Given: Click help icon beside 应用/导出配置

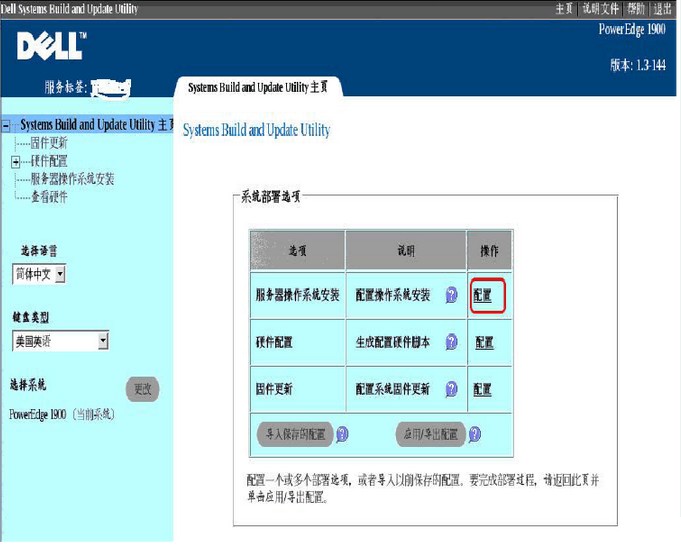Looking at the screenshot, I should tap(474, 434).
